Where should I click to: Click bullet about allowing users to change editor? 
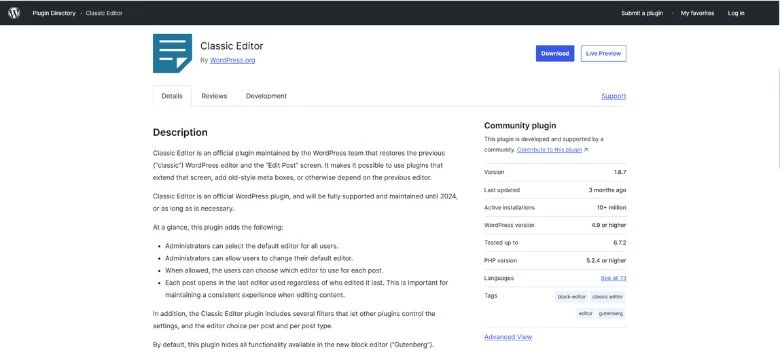259,259
